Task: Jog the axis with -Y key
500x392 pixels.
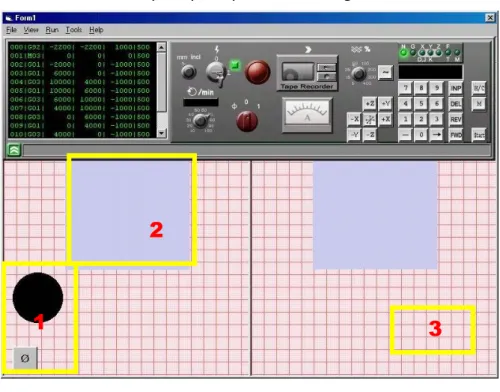Action: [x=354, y=135]
